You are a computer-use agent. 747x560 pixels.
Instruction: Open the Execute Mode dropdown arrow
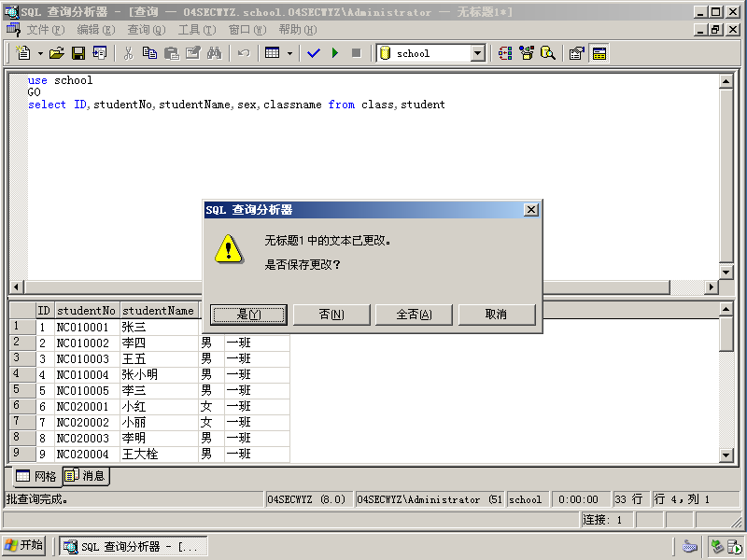click(289, 53)
